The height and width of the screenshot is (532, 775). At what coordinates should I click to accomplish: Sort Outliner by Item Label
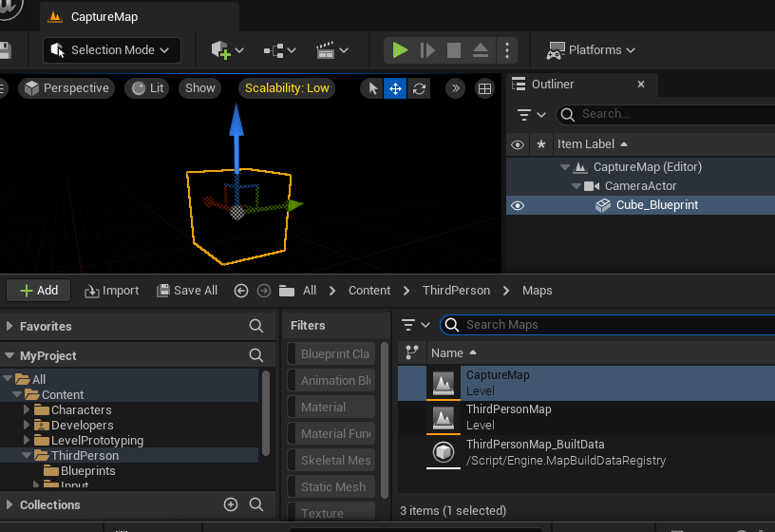pyautogui.click(x=593, y=143)
